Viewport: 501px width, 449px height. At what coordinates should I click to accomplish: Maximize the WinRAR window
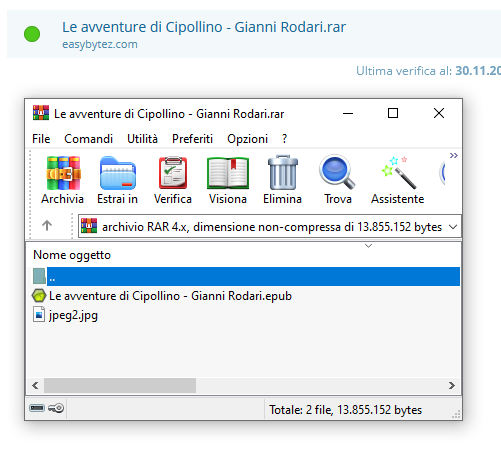coord(393,114)
